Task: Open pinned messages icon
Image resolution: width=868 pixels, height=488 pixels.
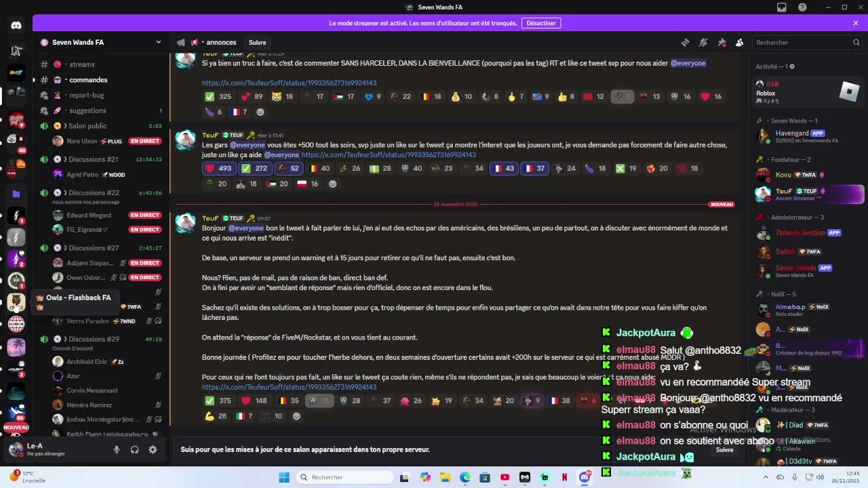Action: 722,42
